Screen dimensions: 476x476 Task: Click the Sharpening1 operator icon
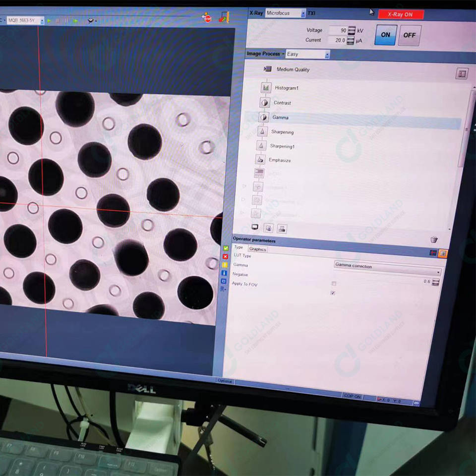pyautogui.click(x=261, y=146)
